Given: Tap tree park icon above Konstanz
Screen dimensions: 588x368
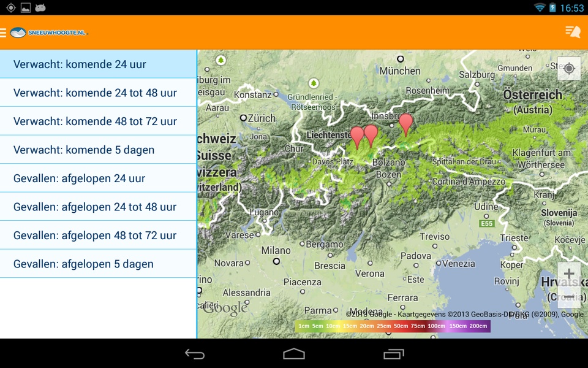Looking at the screenshot, I should [221, 60].
